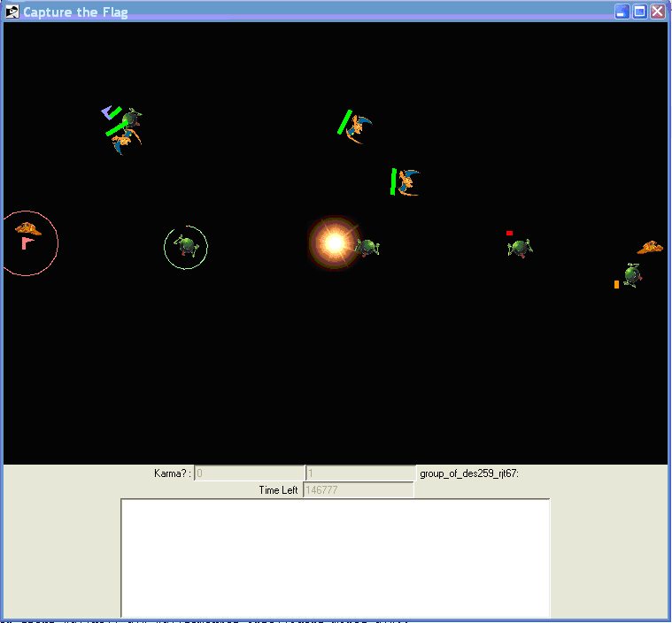672x623 pixels.
Task: Select the orange dragon below the blue flag
Action: pos(126,140)
